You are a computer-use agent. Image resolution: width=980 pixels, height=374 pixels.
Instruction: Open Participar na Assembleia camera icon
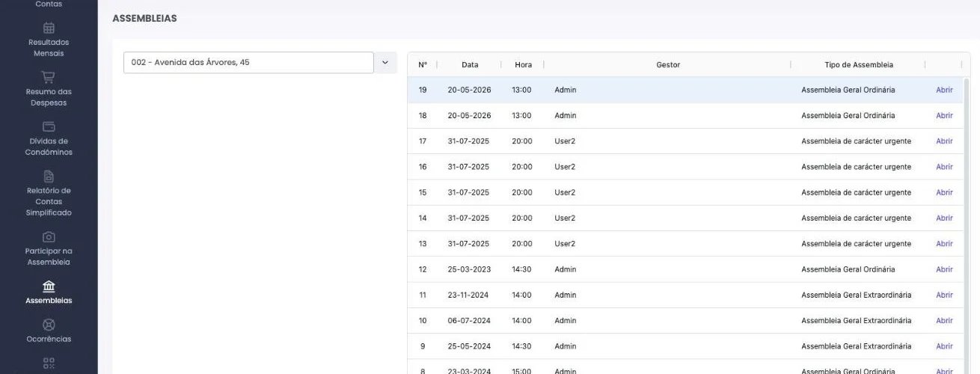(49, 237)
